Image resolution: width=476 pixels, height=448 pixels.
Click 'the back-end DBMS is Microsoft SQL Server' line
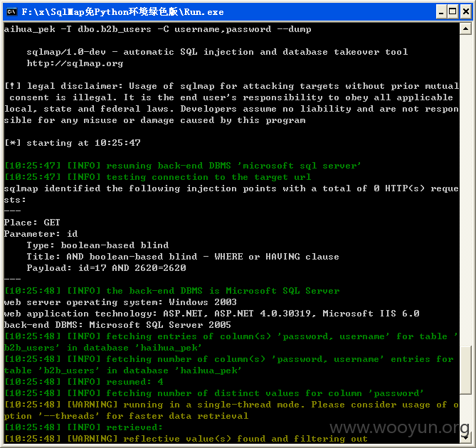pyautogui.click(x=171, y=291)
